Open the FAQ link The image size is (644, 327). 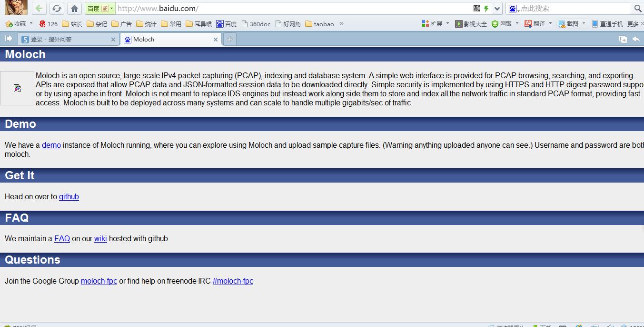point(62,238)
